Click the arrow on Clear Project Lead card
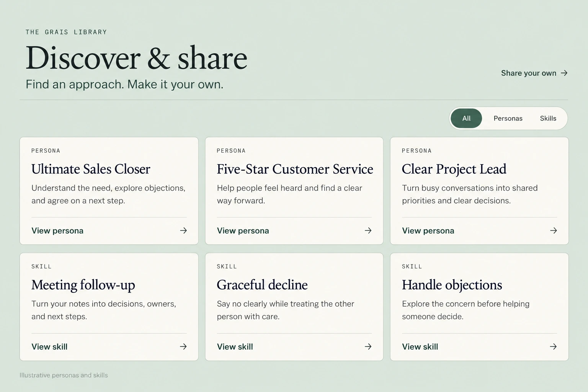The width and height of the screenshot is (588, 392). [553, 230]
